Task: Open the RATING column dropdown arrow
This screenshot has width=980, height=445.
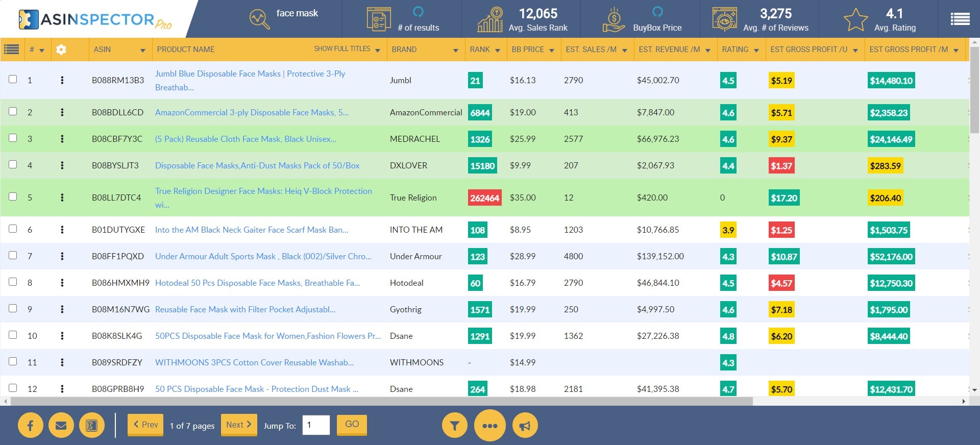Action: pos(756,51)
